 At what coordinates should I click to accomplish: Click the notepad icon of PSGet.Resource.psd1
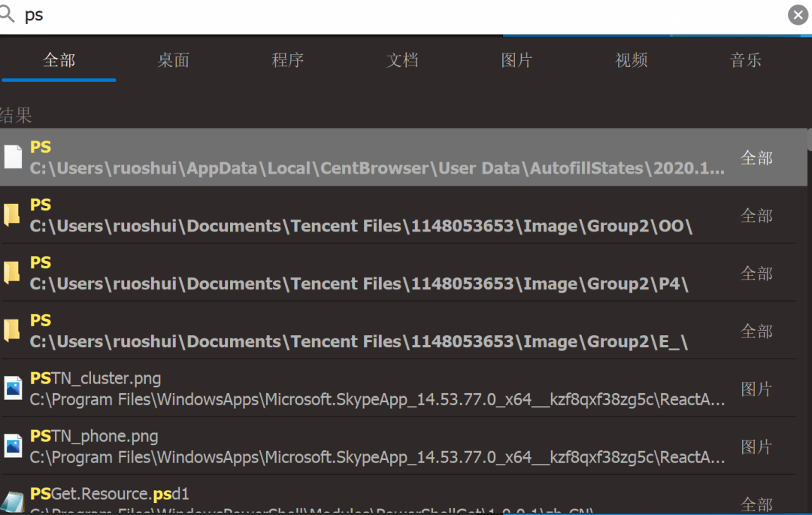(x=13, y=501)
